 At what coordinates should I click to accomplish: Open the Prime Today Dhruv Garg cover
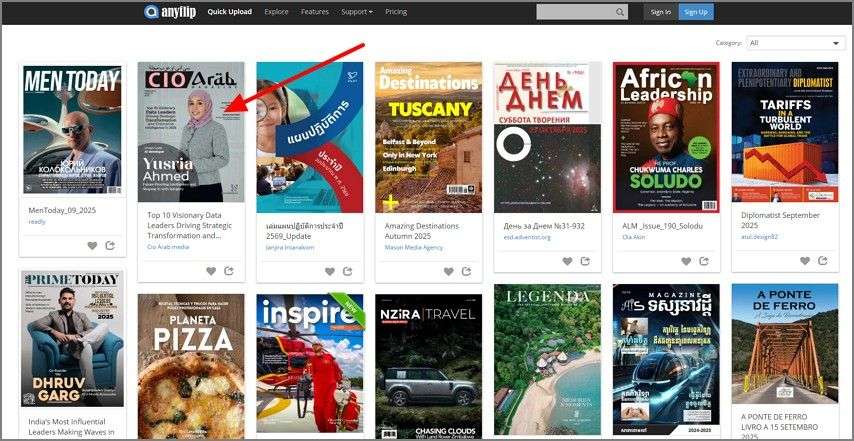[72, 339]
